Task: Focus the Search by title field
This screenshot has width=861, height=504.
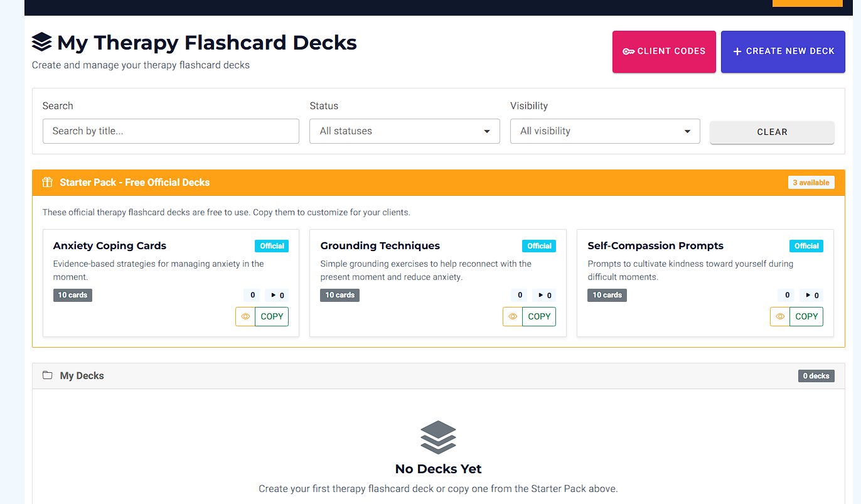Action: tap(171, 131)
